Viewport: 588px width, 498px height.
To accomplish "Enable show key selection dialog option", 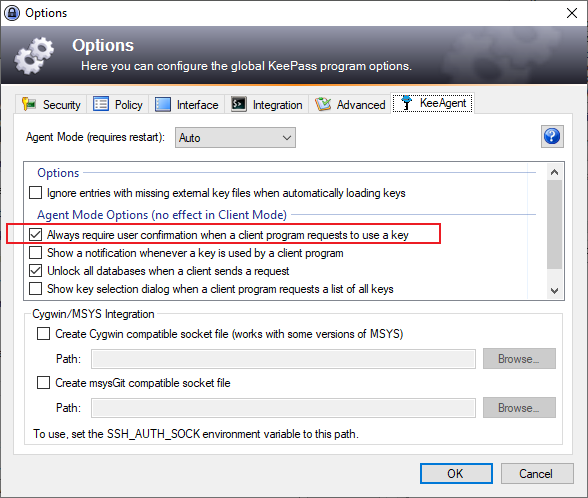I will 35,289.
